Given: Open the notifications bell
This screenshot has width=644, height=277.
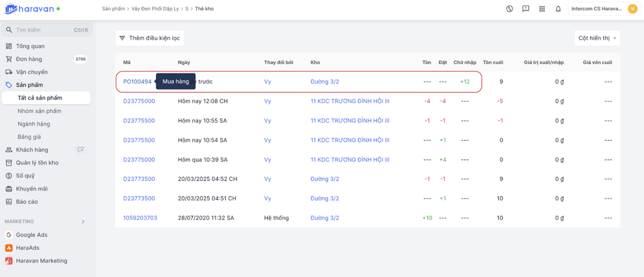Looking at the screenshot, I should 558,9.
